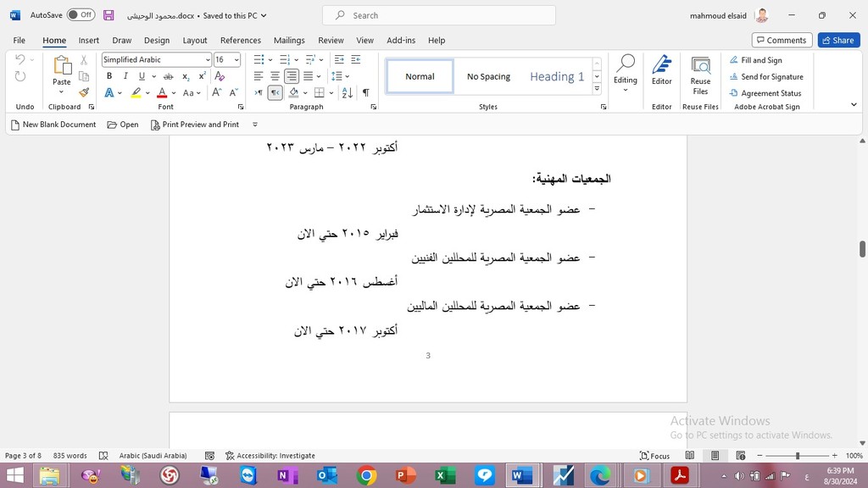Open Outlook from the taskbar
The width and height of the screenshot is (868, 488).
327,475
